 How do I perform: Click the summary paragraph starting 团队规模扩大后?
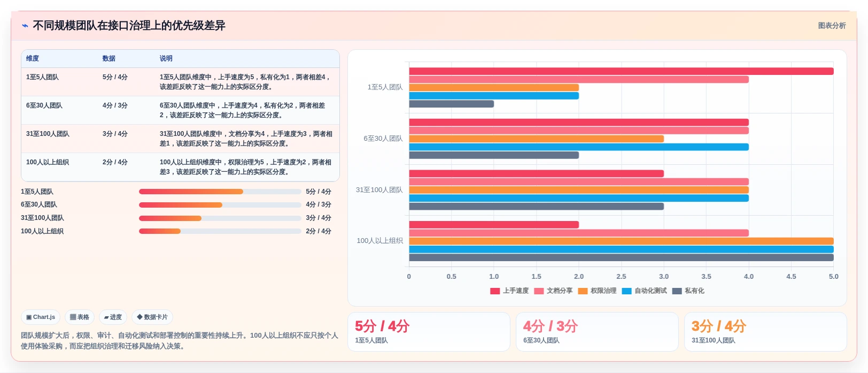(180, 341)
